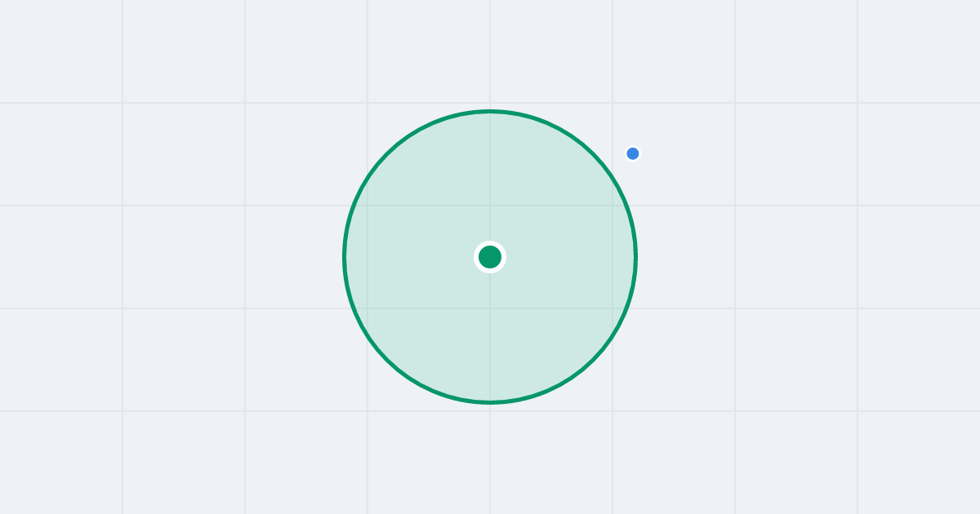Click the vertical grid line through the circle center, above the circle
The width and height of the screenshot is (980, 514).
490,53
